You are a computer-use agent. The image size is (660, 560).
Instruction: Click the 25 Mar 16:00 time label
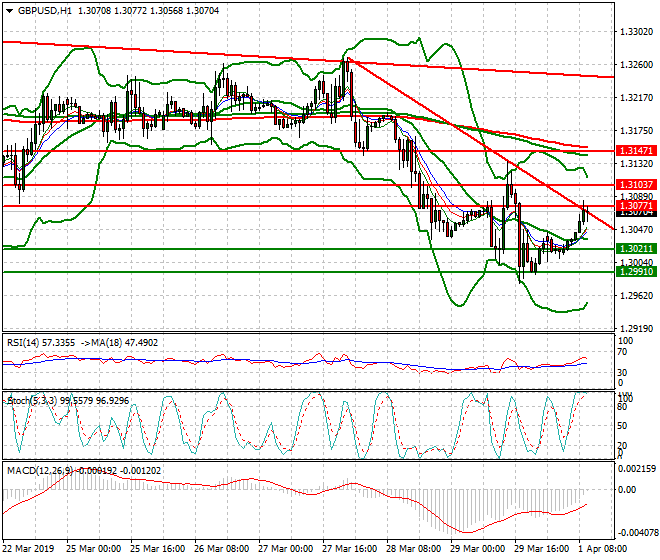157,549
